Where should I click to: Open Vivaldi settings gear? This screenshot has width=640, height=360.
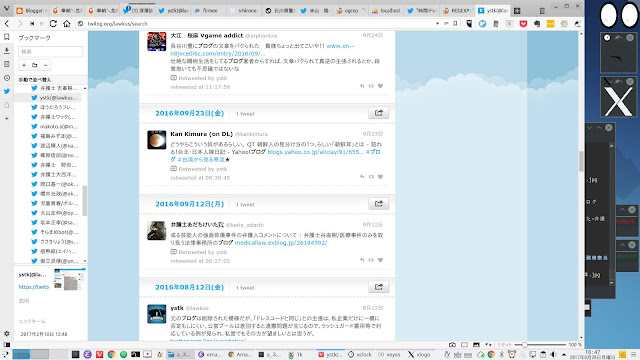click(7, 333)
